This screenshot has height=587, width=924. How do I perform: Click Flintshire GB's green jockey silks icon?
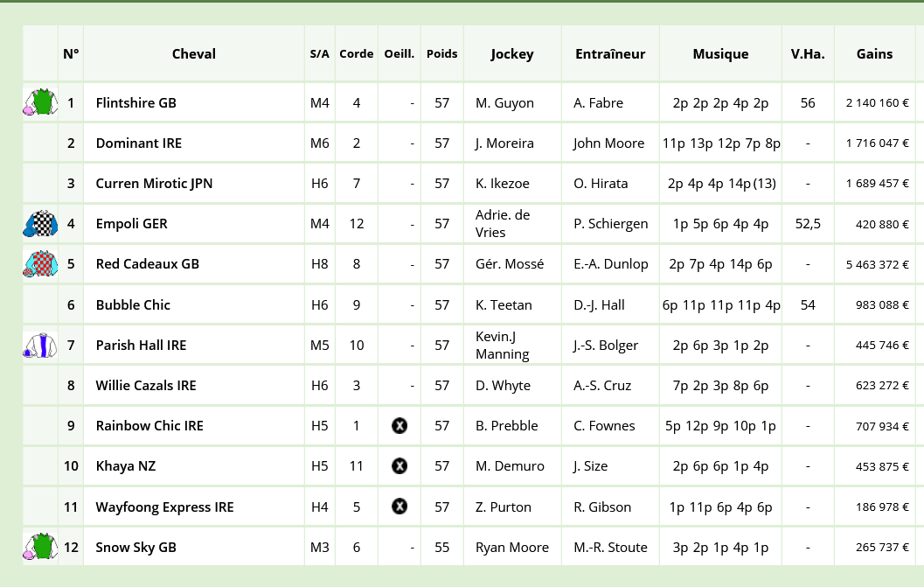coord(40,102)
